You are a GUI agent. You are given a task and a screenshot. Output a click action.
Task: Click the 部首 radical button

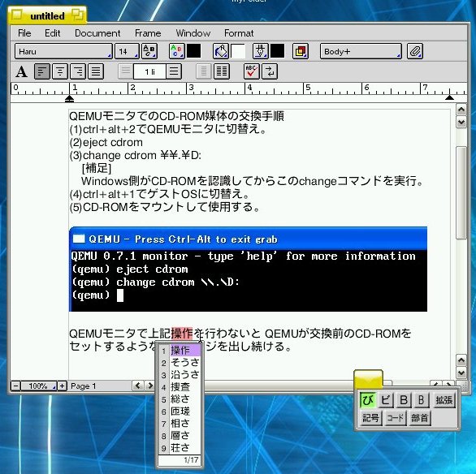pyautogui.click(x=419, y=418)
